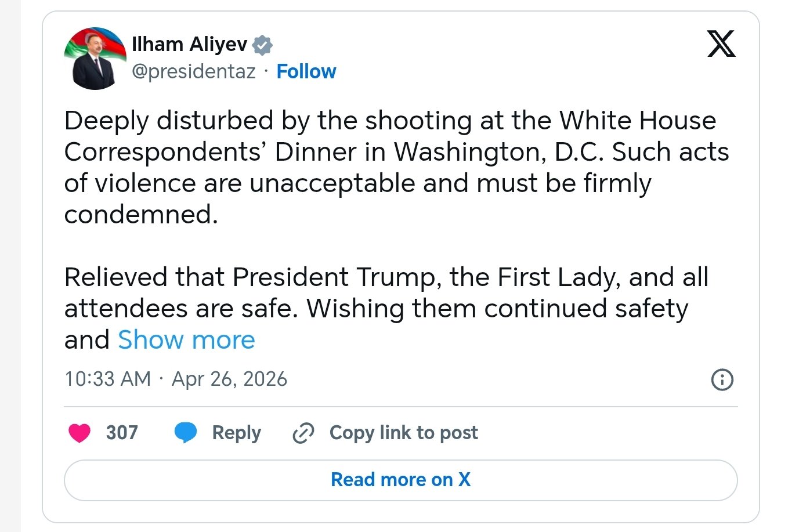Screen dimensions: 799x532
Task: Click the blue verified badge
Action: pos(262,45)
